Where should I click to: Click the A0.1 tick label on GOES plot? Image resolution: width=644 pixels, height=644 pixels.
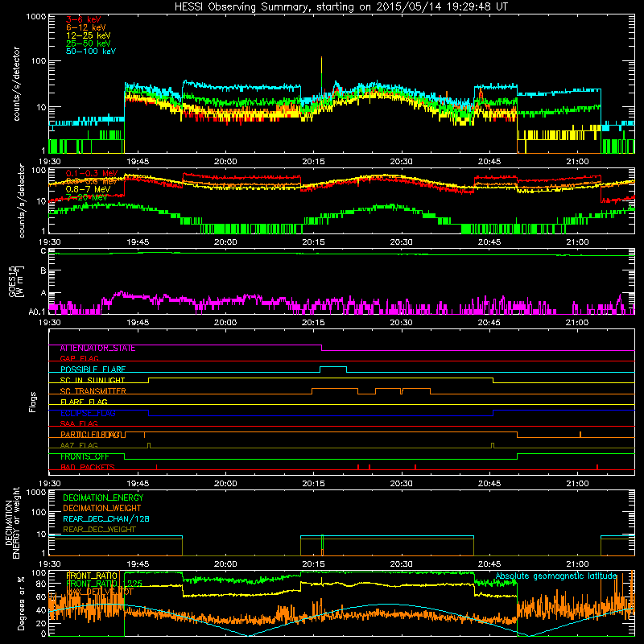click(x=37, y=312)
